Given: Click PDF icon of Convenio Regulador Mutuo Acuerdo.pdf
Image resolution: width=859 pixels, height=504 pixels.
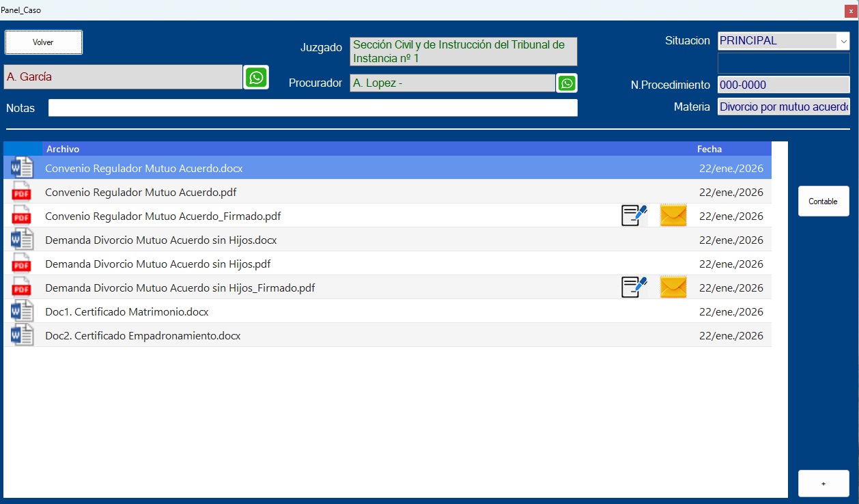Looking at the screenshot, I should tap(22, 192).
